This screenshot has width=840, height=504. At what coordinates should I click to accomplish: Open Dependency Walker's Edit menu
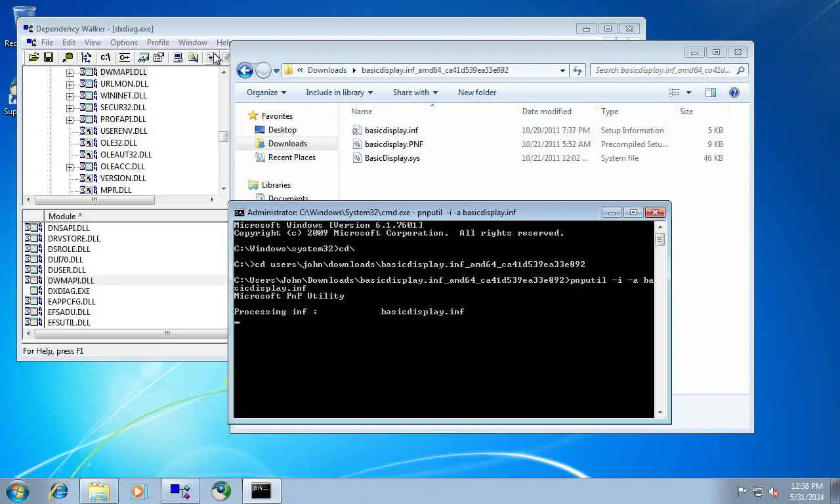pyautogui.click(x=69, y=43)
